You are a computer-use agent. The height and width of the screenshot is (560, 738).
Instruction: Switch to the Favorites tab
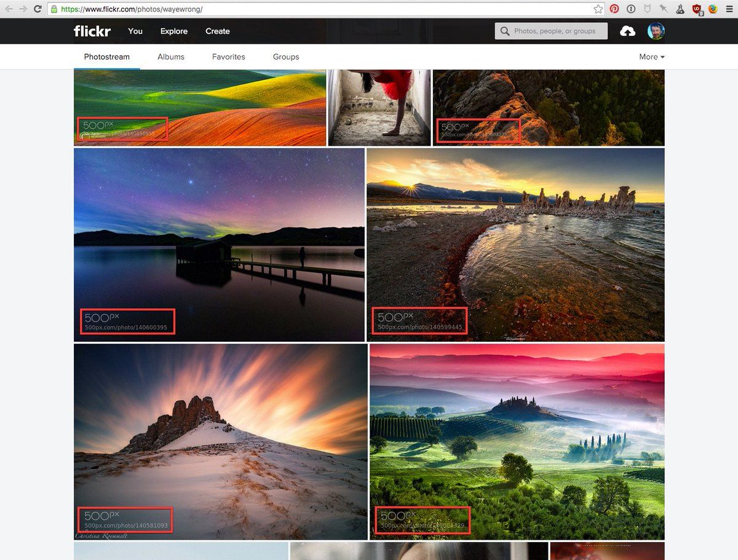point(228,57)
